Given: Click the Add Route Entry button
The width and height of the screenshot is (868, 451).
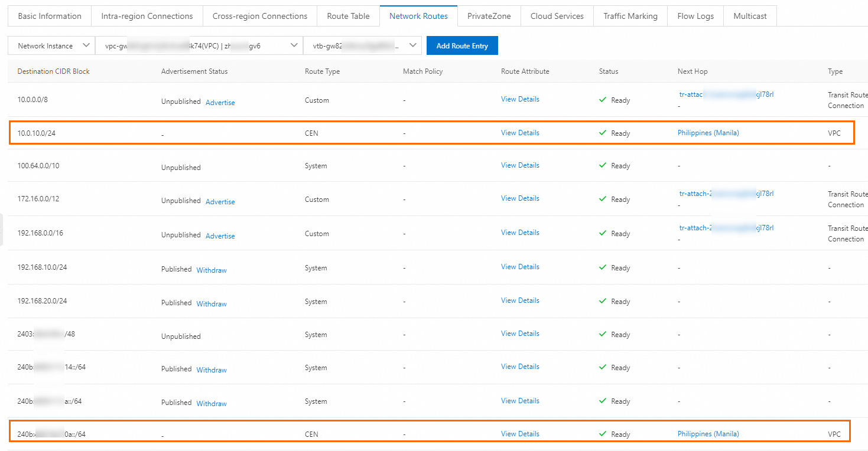Looking at the screenshot, I should point(462,46).
